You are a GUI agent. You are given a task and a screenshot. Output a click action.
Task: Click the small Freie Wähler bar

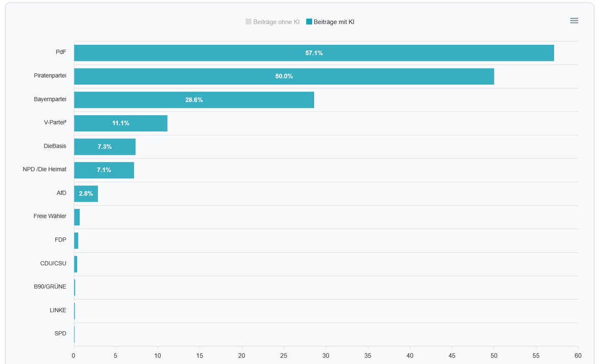[77, 217]
